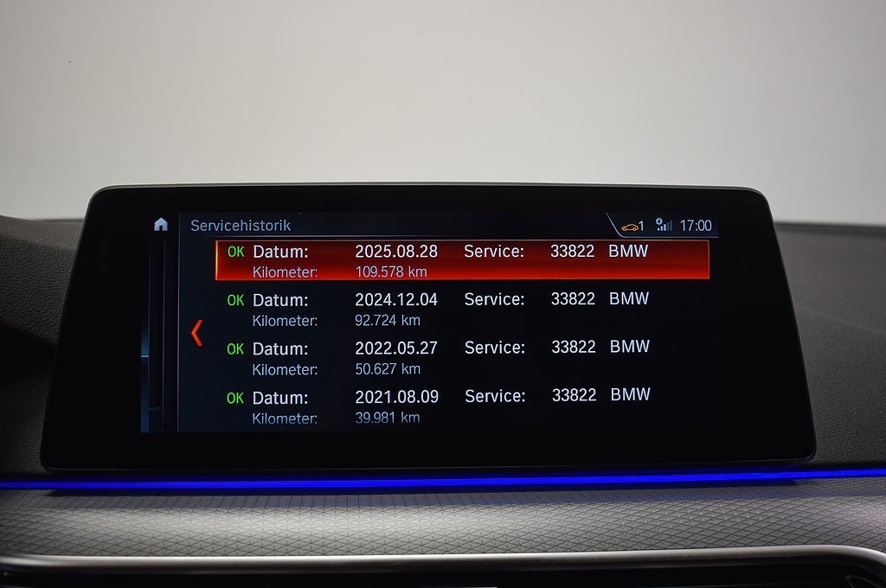Click the green OK icon on 2025.08.28 entry
The height and width of the screenshot is (588, 886).
tap(234, 253)
